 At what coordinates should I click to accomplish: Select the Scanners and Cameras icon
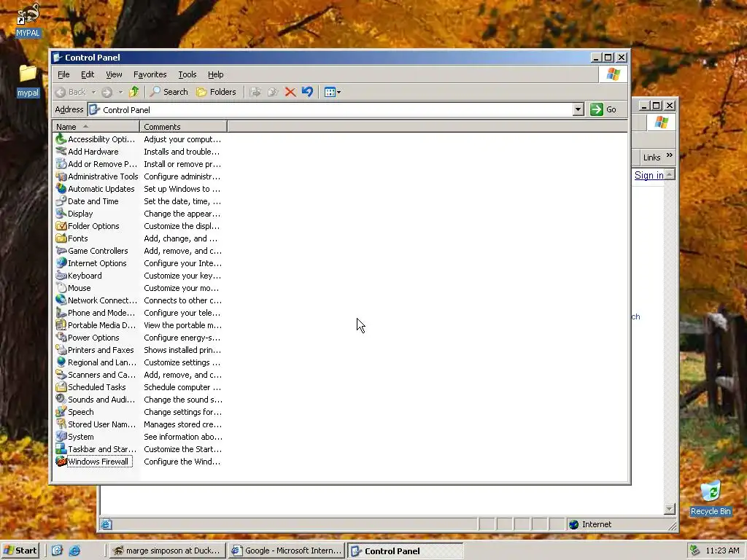(x=61, y=374)
